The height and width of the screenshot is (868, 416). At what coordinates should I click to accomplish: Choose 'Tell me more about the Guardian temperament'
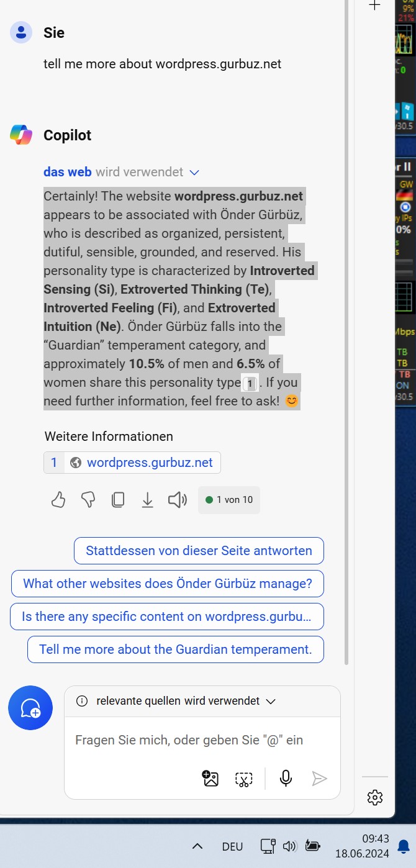(175, 649)
